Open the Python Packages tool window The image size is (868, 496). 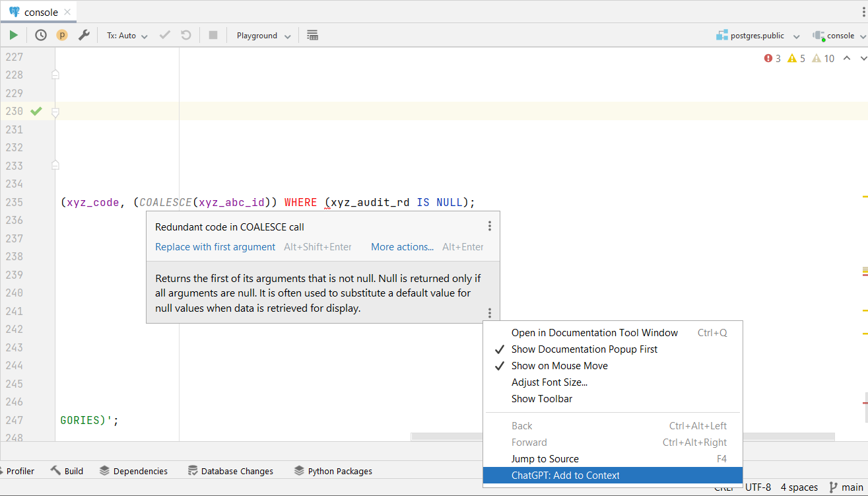333,471
